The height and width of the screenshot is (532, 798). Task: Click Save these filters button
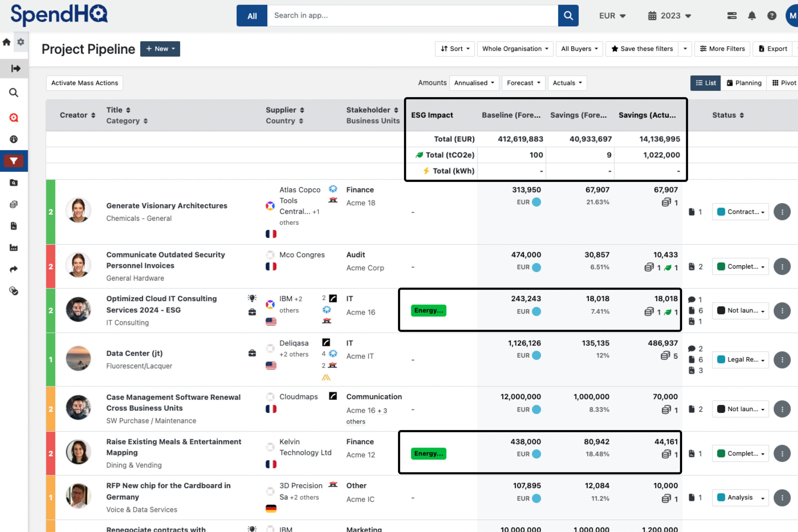642,49
